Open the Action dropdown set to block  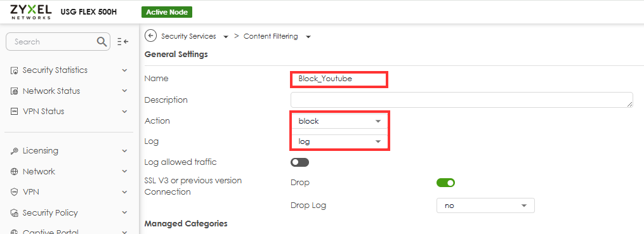click(x=339, y=122)
